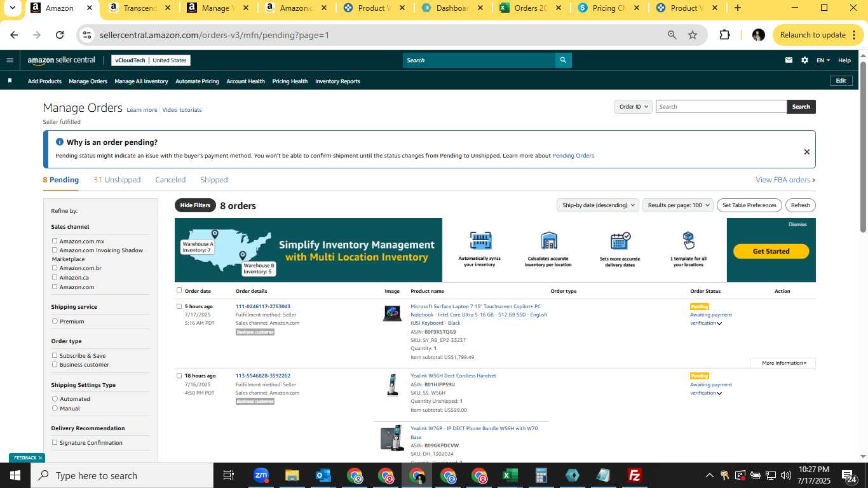Select Automated shipping settings type

(x=55, y=399)
